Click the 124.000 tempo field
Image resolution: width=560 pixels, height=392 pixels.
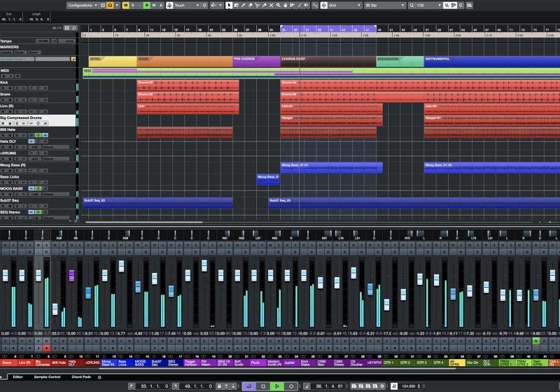click(x=409, y=386)
